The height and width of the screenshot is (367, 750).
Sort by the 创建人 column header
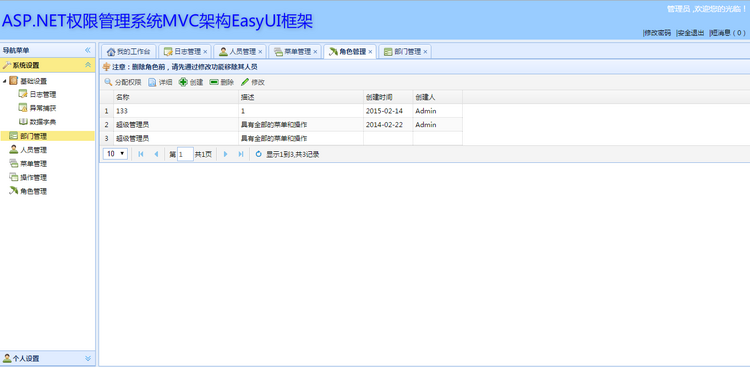coord(438,97)
